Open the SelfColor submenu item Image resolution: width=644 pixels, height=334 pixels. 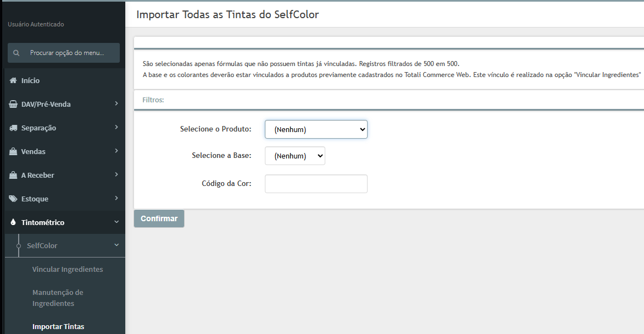(x=65, y=245)
